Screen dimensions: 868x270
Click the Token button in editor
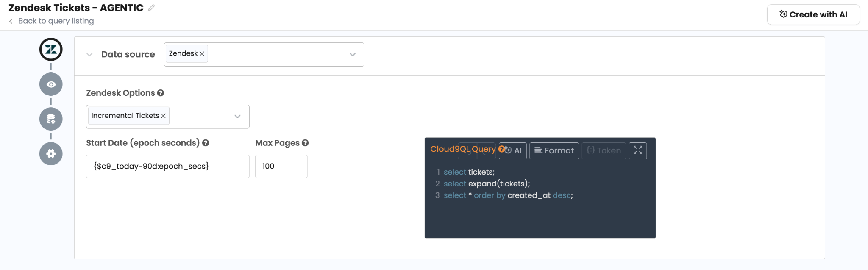604,150
